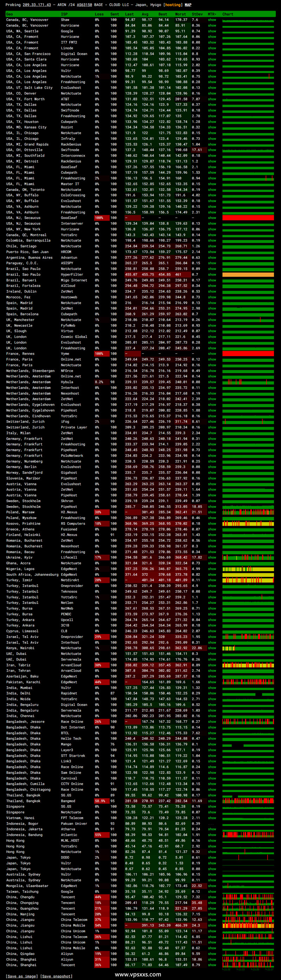
Task: Show MTR for HyperFilter Sao Paulo row
Action: point(212,274)
